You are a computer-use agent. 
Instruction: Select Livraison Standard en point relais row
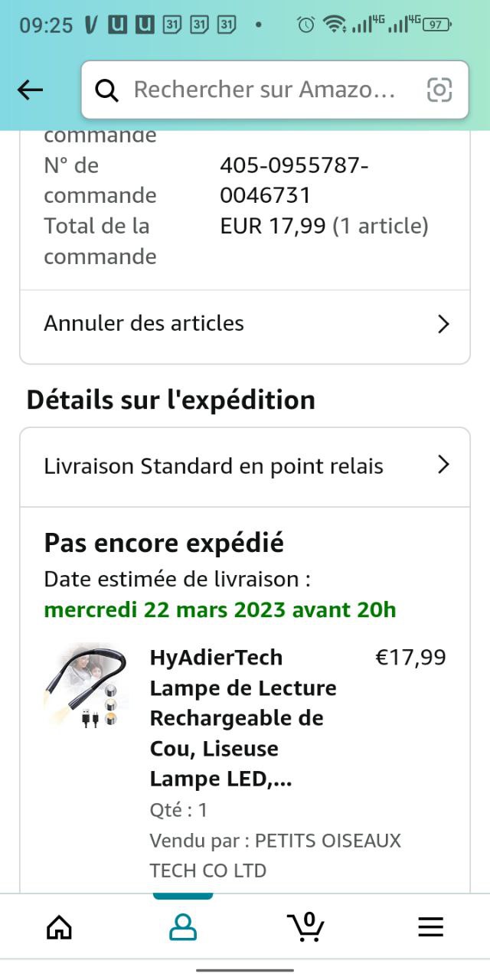214,466
